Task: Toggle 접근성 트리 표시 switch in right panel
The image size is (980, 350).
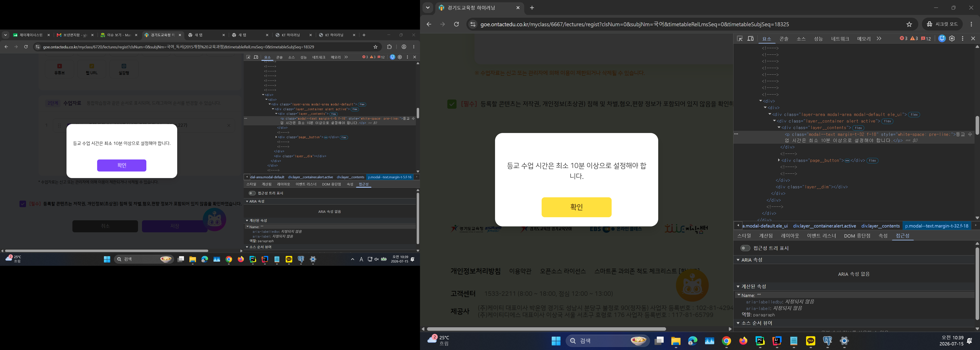Action: 745,248
